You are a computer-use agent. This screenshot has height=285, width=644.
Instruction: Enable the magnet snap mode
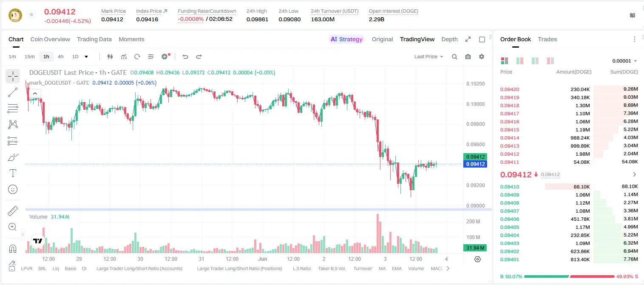pyautogui.click(x=13, y=248)
